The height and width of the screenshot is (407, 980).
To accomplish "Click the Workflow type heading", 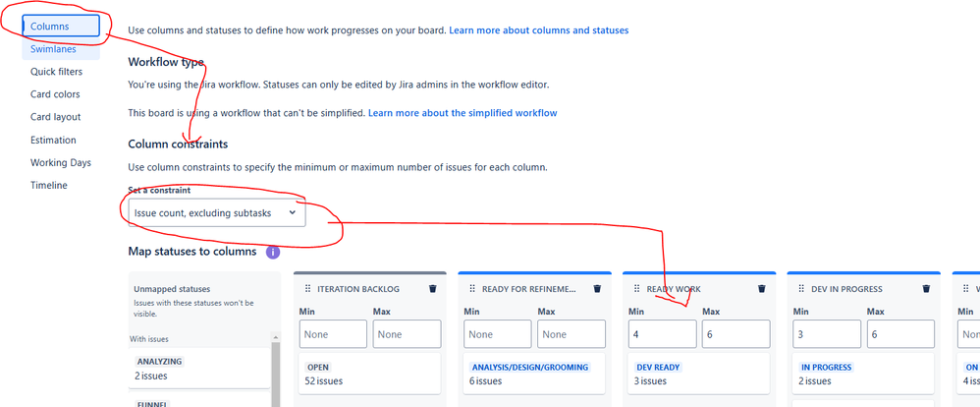I will pos(166,62).
